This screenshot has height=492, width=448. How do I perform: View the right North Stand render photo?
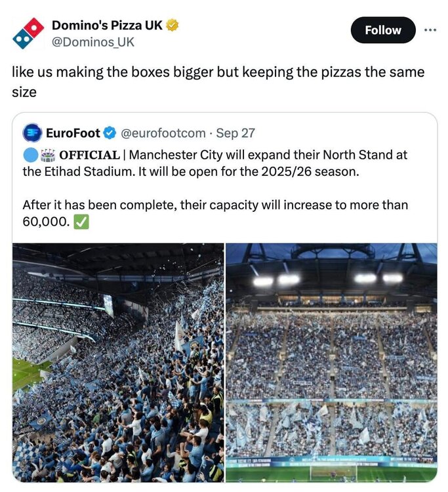pos(332,363)
